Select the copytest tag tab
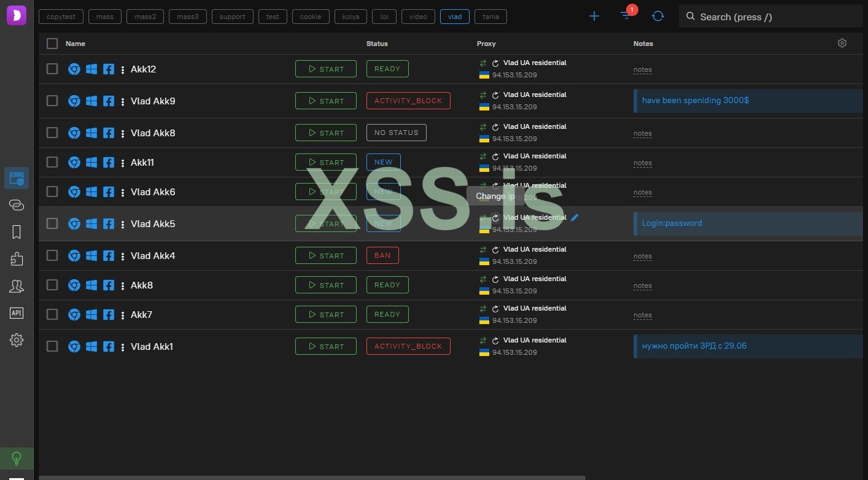Viewport: 868px width, 480px height. click(61, 17)
